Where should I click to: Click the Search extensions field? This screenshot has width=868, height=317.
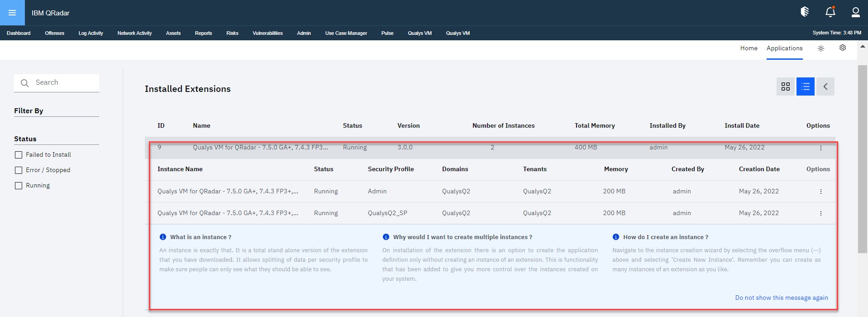click(63, 82)
